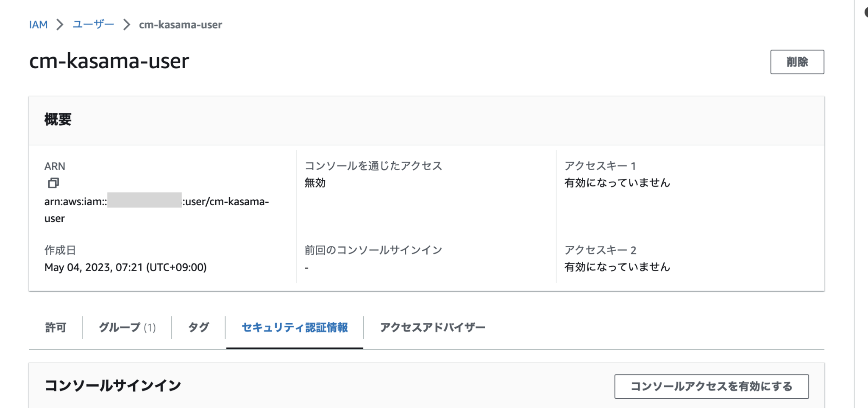Select the cm-kasama-user page title
868x408 pixels.
(x=108, y=61)
